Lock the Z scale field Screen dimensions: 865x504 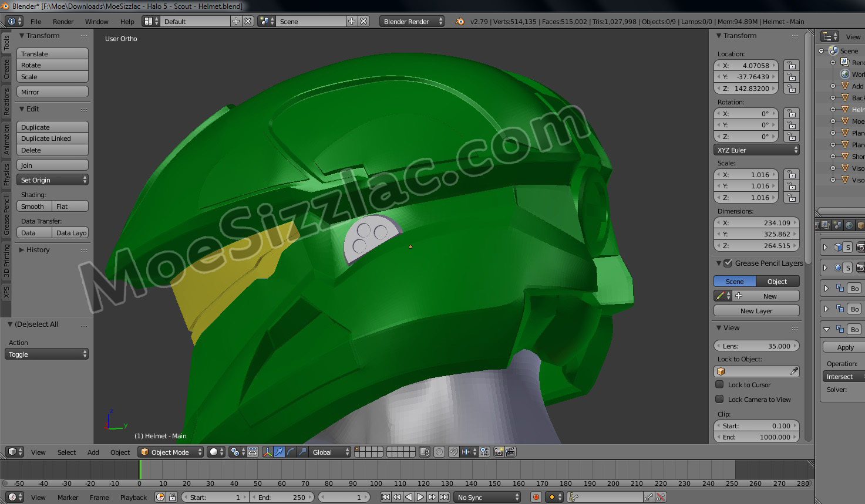pos(792,198)
